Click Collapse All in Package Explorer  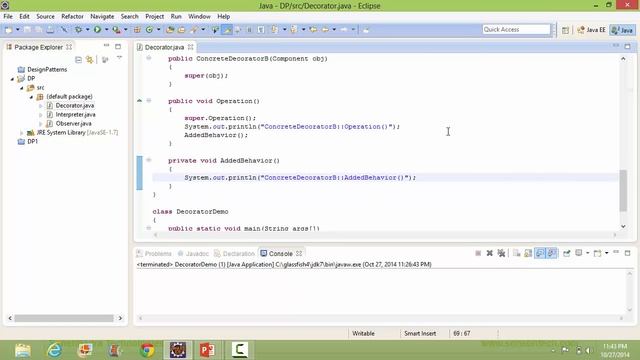pos(78,60)
